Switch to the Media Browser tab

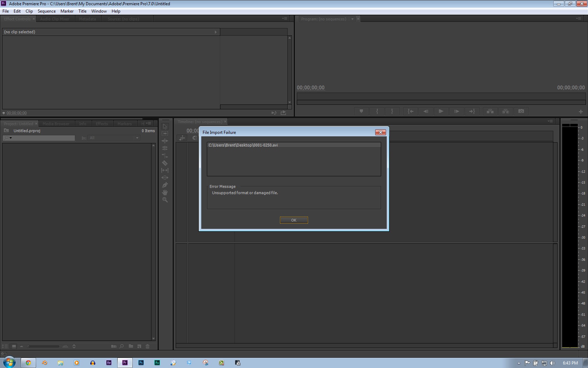click(56, 124)
